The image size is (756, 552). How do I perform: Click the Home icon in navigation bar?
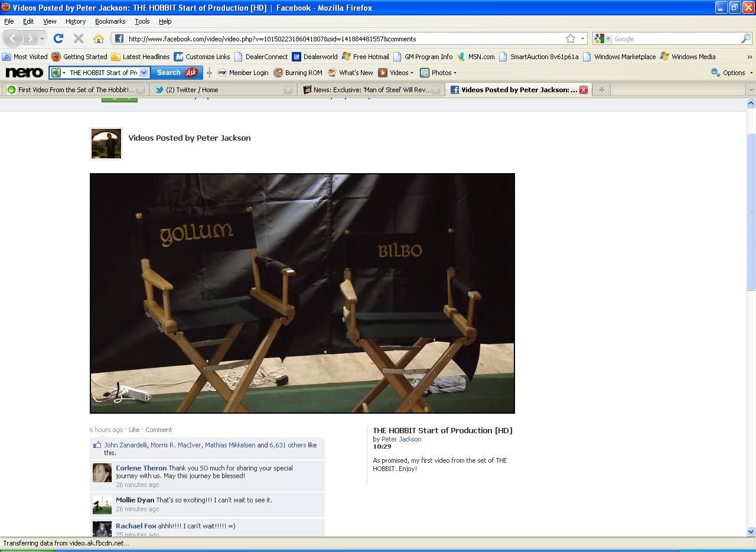point(99,38)
